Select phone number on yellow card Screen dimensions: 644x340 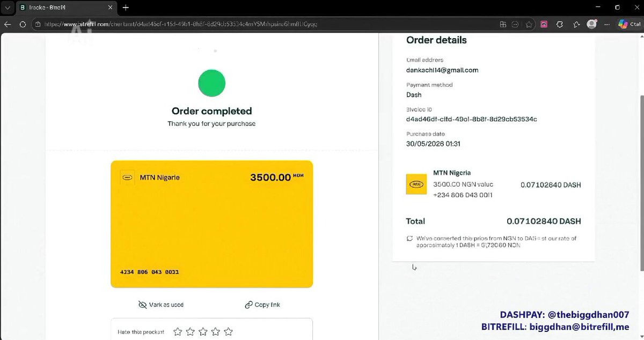tap(150, 272)
